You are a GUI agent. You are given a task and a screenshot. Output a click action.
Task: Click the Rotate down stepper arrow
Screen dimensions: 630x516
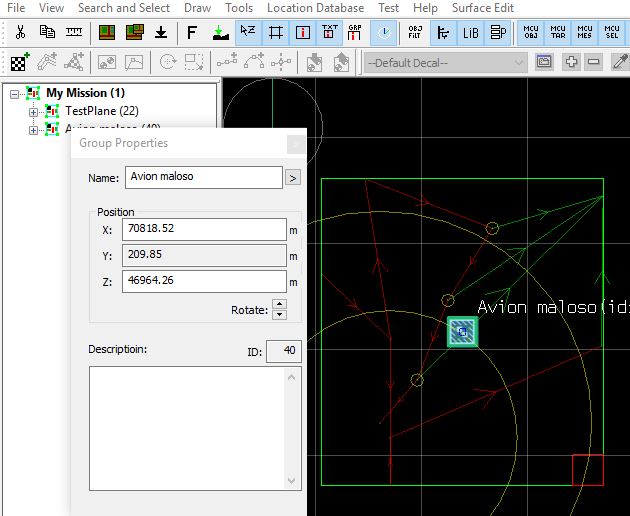(x=279, y=314)
